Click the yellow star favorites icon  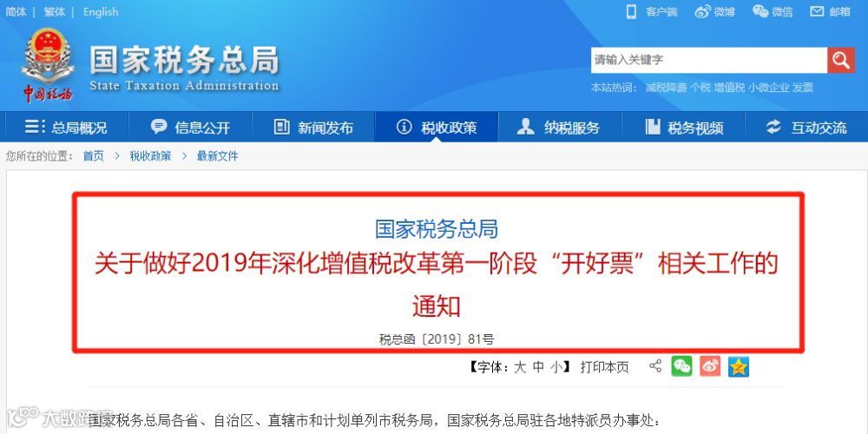point(739,366)
